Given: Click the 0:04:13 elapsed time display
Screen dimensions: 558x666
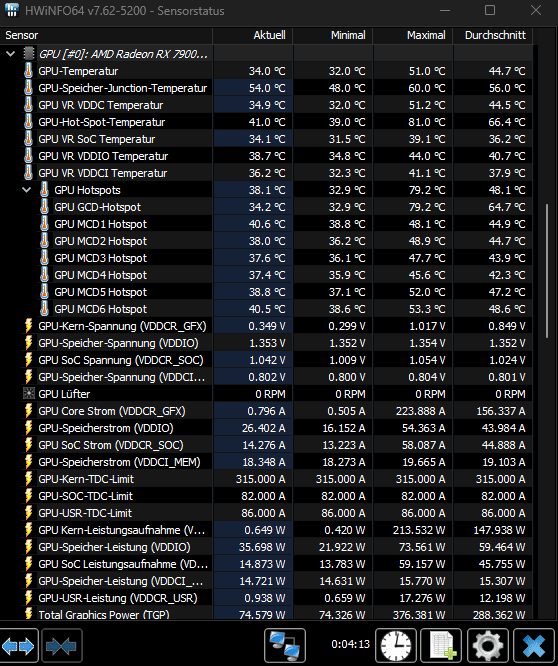Looking at the screenshot, I should tap(350, 644).
